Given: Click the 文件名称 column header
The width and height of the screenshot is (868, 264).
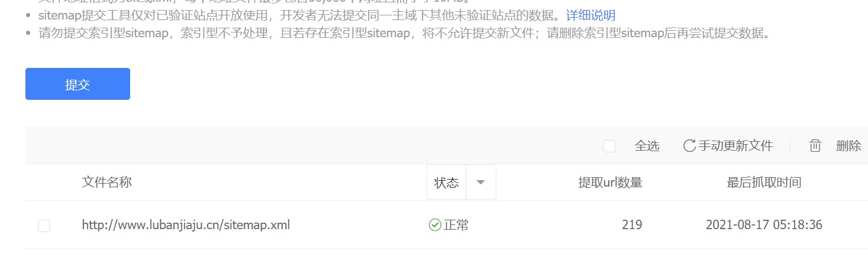Looking at the screenshot, I should point(107,182).
